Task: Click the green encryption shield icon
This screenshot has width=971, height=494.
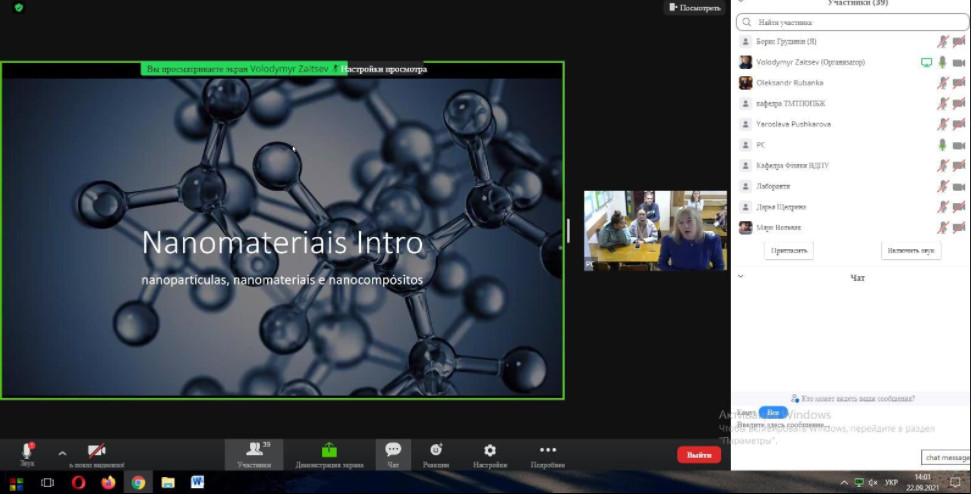Action: point(19,8)
